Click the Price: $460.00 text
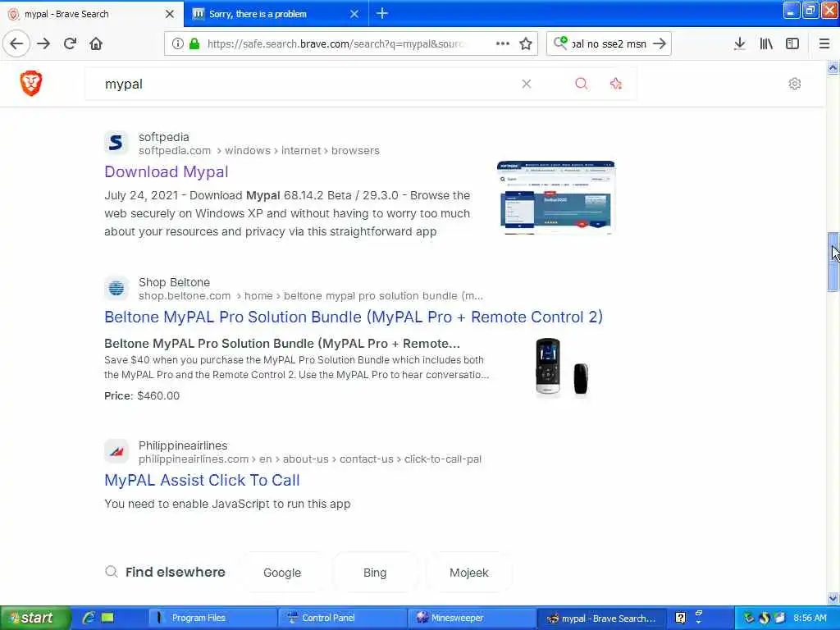Image resolution: width=840 pixels, height=630 pixels. [x=142, y=396]
